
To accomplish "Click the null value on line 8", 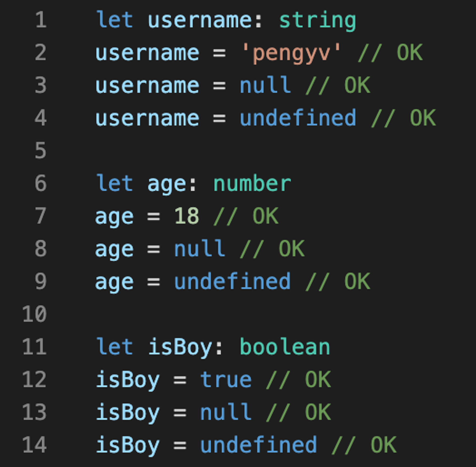I will pos(200,249).
